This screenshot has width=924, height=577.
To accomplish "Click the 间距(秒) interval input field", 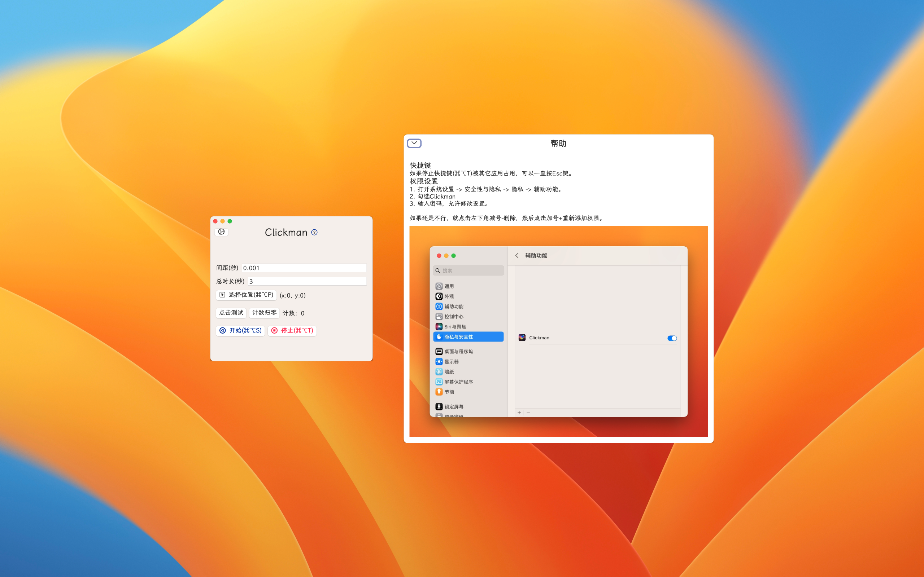I will tap(304, 268).
